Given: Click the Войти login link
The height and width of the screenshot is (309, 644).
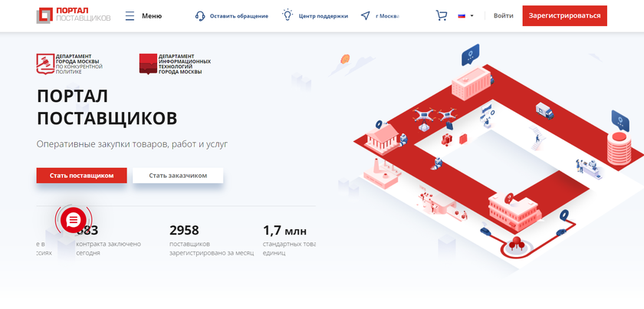Looking at the screenshot, I should point(504,15).
